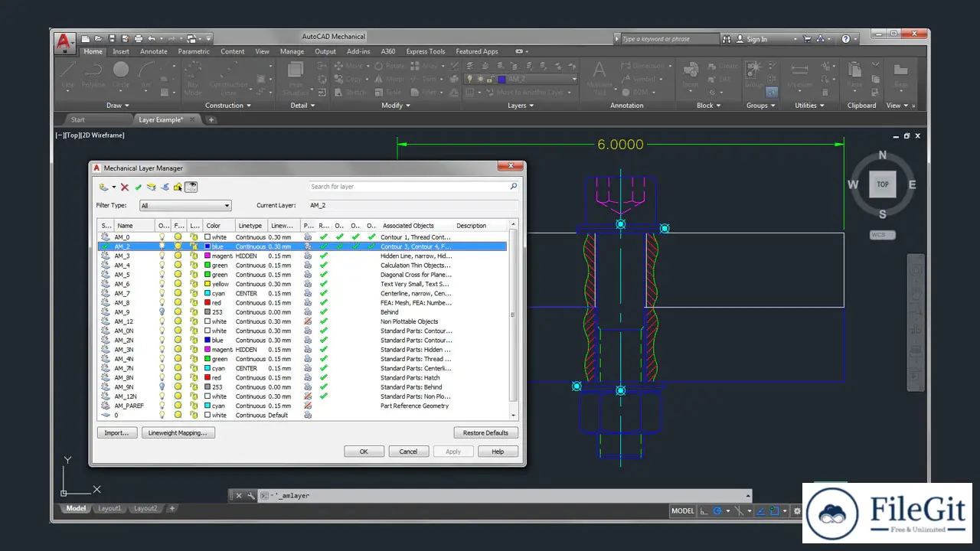Expand the Utilities panel dropdown
Screen dimensions: 980x551
tap(810, 106)
